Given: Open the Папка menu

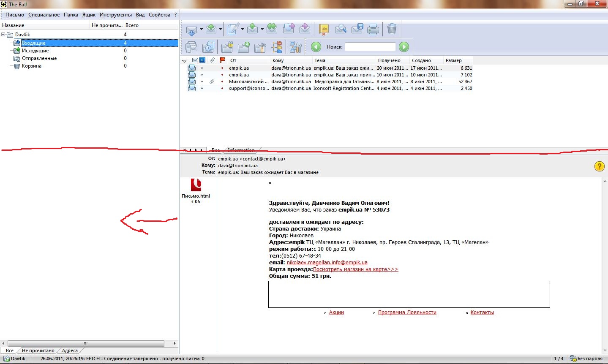Looking at the screenshot, I should coord(71,15).
